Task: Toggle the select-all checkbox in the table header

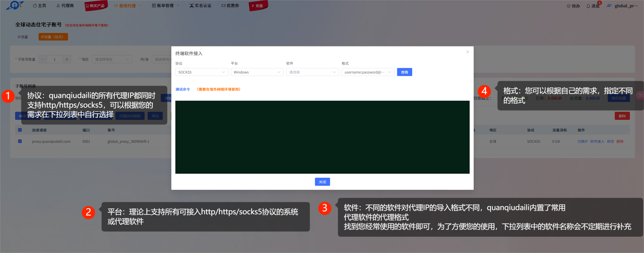Action: 20,130
